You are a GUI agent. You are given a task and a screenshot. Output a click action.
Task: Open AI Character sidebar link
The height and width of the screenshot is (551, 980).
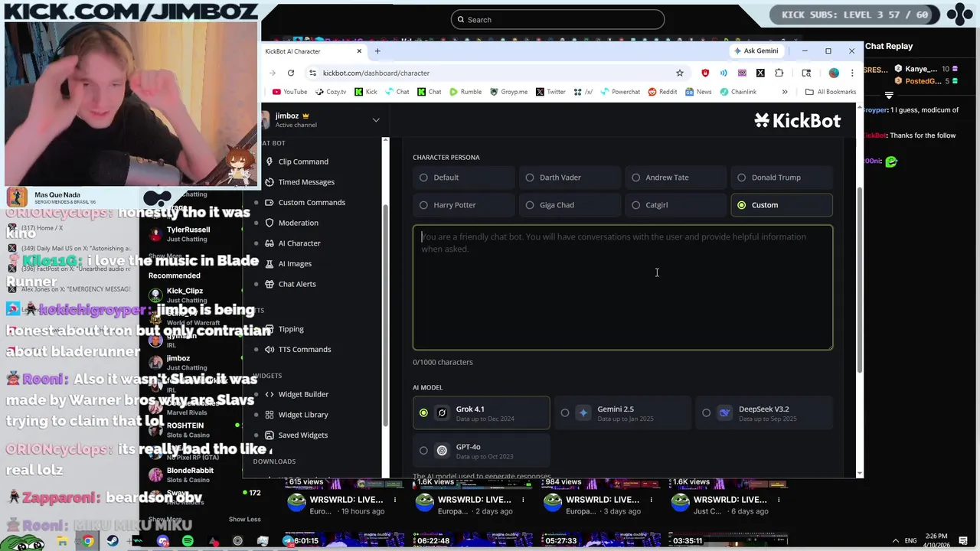pos(299,243)
